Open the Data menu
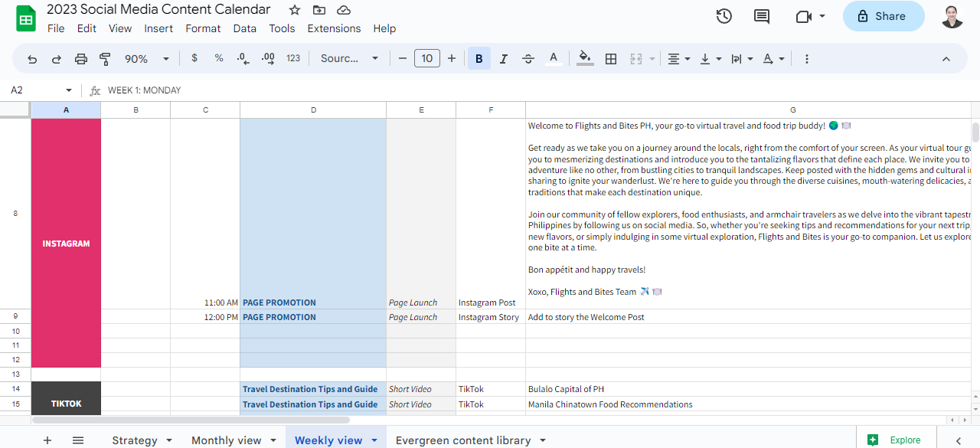The height and width of the screenshot is (448, 980). (245, 28)
